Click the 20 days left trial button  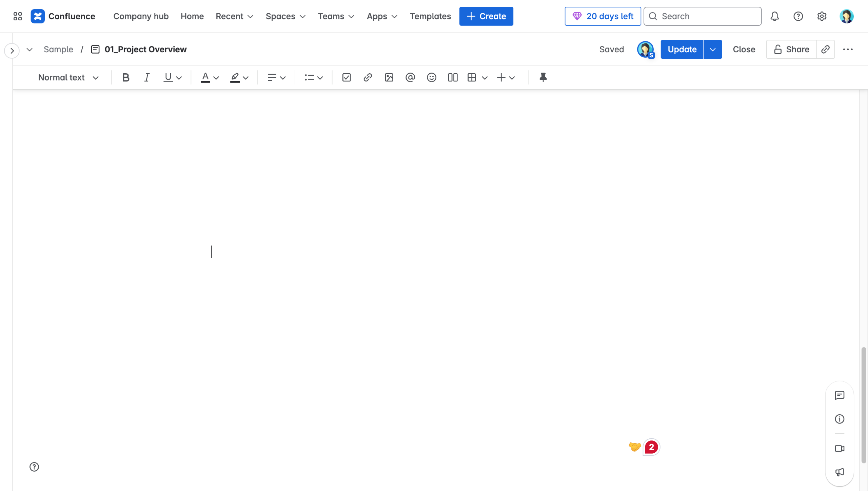click(603, 16)
